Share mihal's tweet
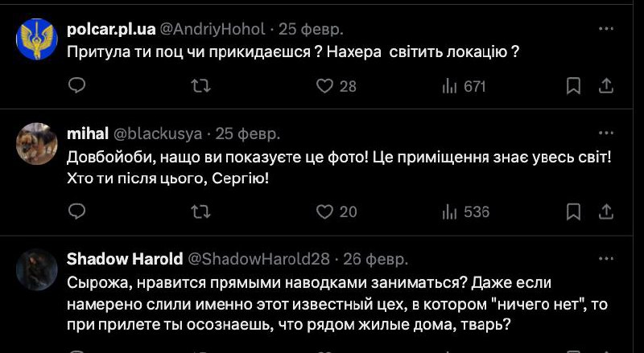This screenshot has height=353, width=644. 608,211
